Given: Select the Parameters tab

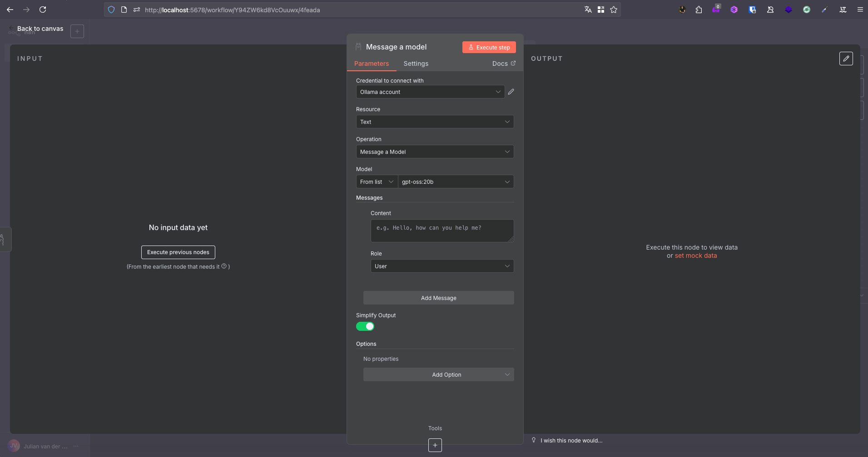Looking at the screenshot, I should point(371,64).
